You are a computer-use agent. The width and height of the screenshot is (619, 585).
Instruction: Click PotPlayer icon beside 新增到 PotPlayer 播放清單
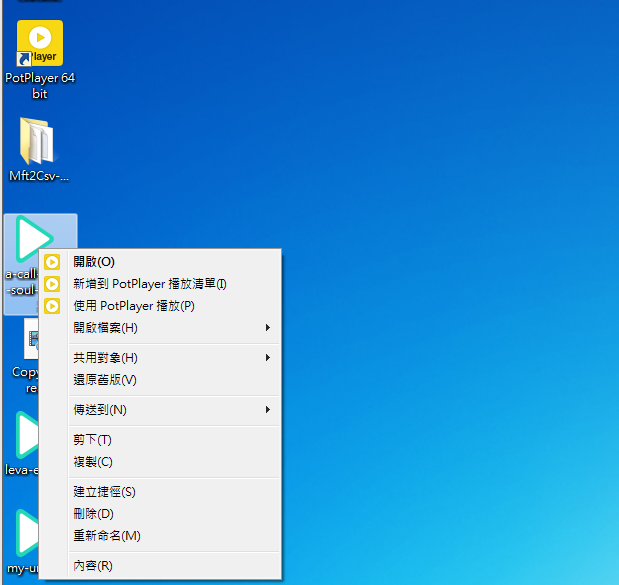point(52,284)
